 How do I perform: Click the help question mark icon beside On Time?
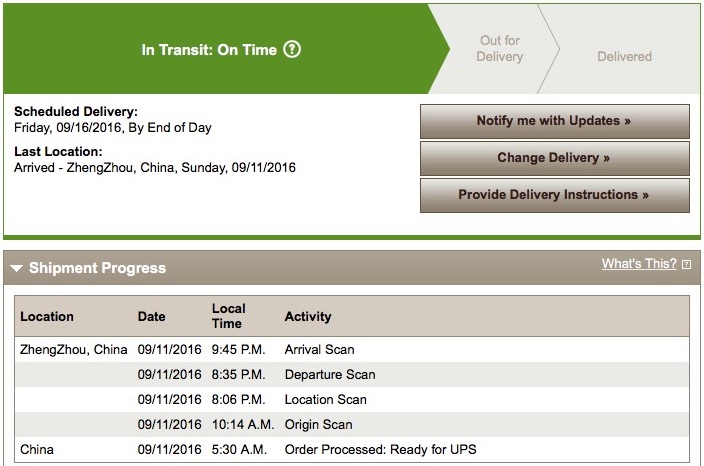pos(292,49)
